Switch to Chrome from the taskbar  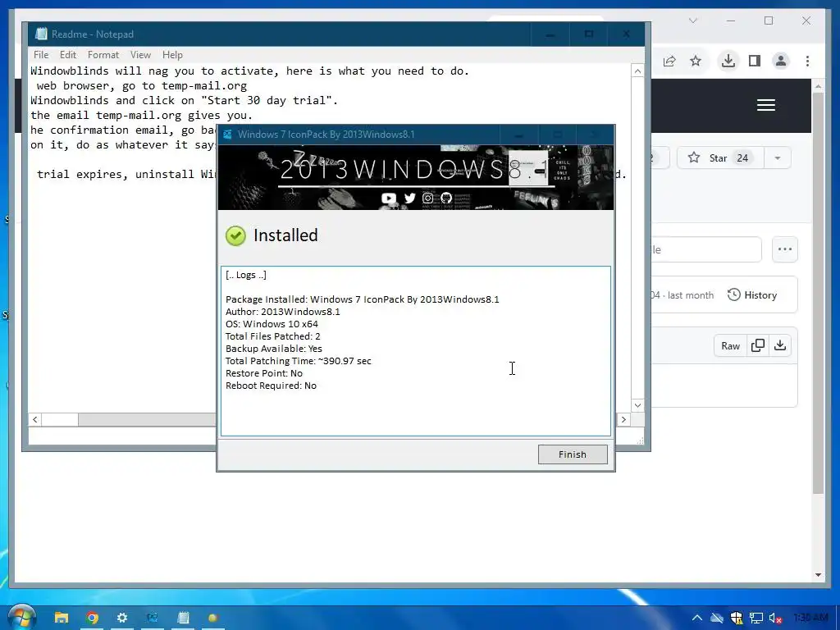[92, 618]
